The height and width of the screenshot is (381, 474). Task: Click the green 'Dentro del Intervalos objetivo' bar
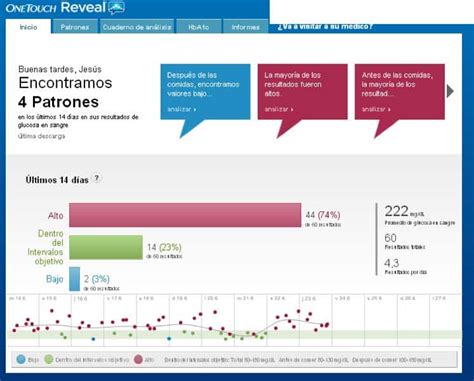(x=106, y=247)
